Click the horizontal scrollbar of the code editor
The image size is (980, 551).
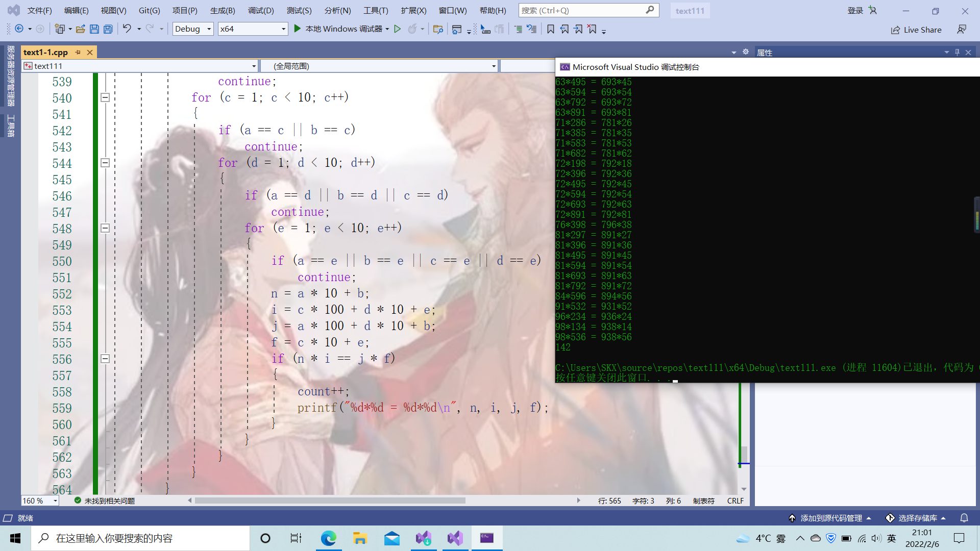pyautogui.click(x=330, y=500)
